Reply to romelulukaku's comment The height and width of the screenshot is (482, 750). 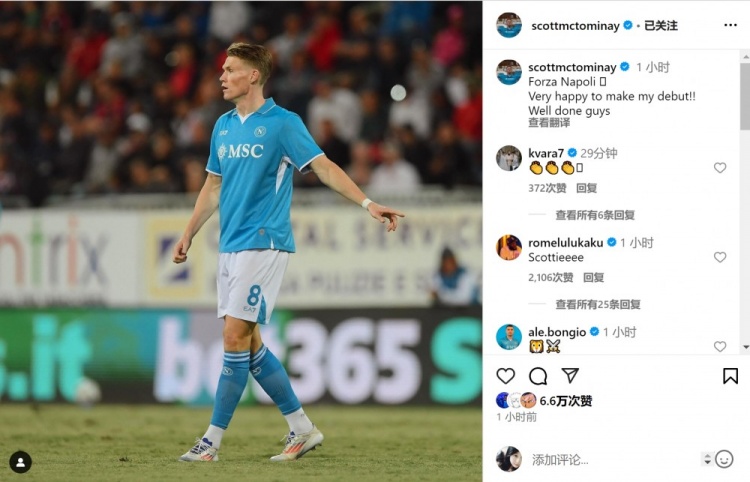[594, 277]
